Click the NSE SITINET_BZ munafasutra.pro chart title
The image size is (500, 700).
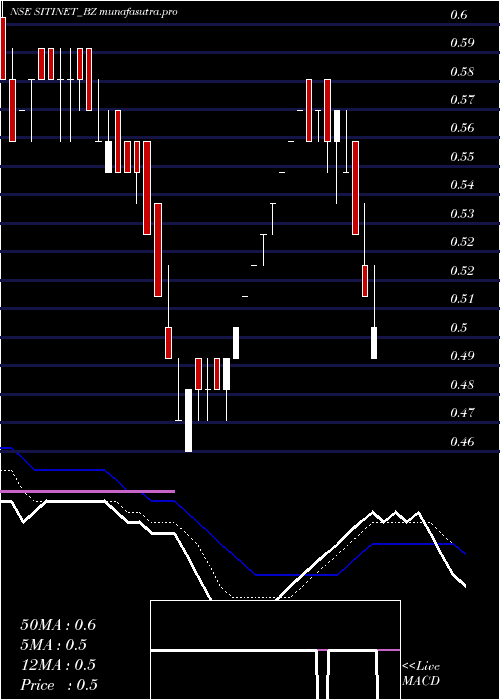pos(93,12)
